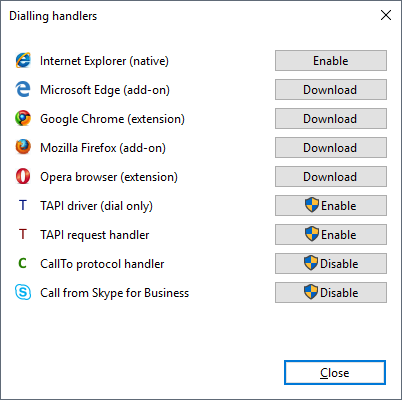Download the Mozilla Firefox add-on
Screen dimensions: 402x400
(x=331, y=148)
